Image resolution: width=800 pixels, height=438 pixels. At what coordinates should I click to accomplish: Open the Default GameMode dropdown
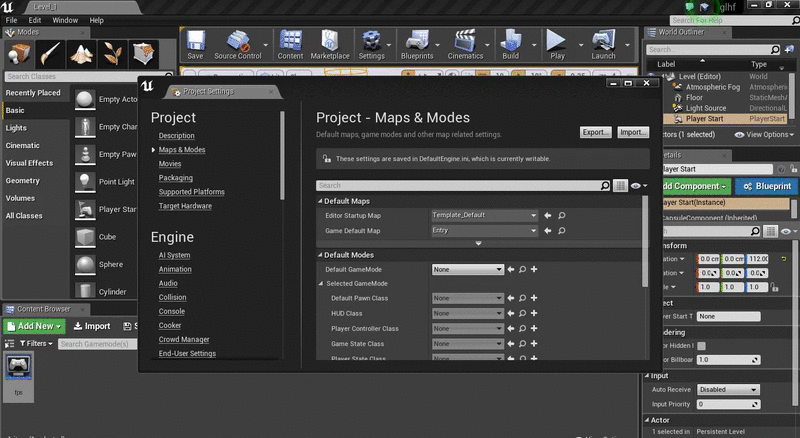coord(468,269)
